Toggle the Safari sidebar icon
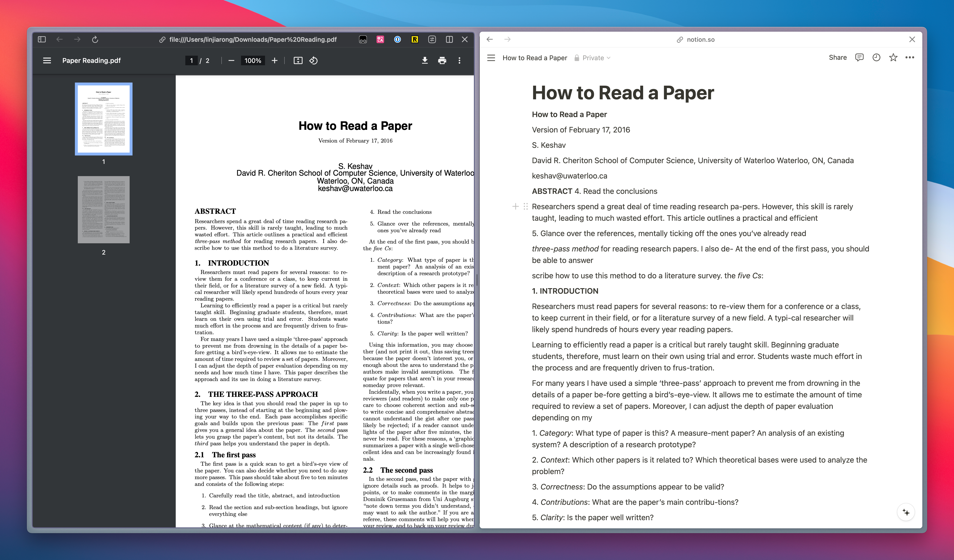This screenshot has width=954, height=560. (42, 39)
